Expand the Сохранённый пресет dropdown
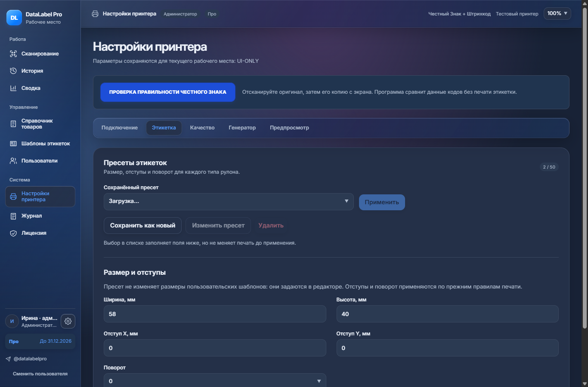 pyautogui.click(x=229, y=202)
